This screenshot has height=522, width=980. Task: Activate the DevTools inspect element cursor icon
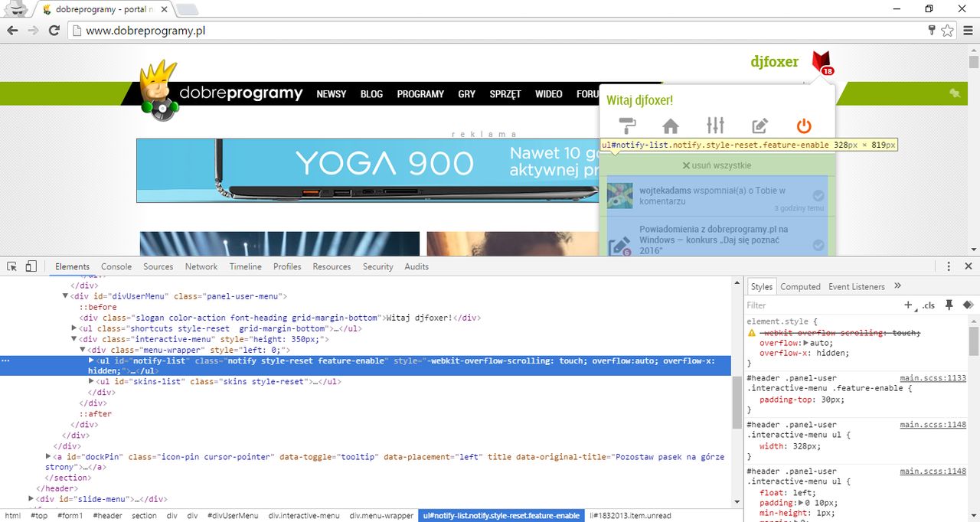(12, 266)
